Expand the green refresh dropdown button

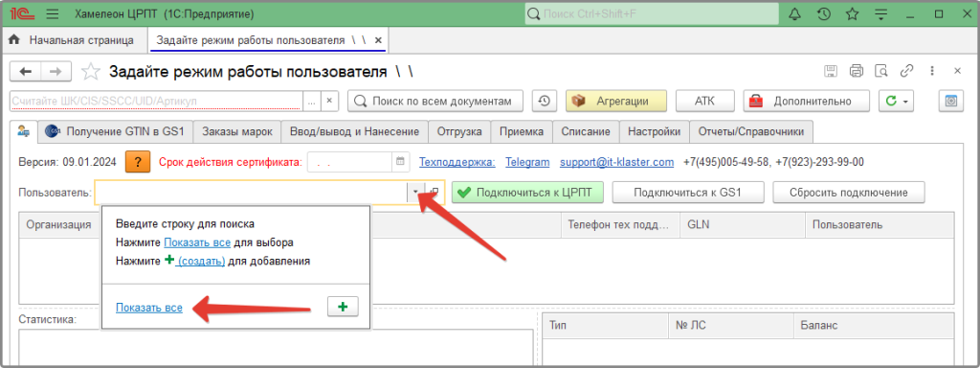tap(897, 101)
